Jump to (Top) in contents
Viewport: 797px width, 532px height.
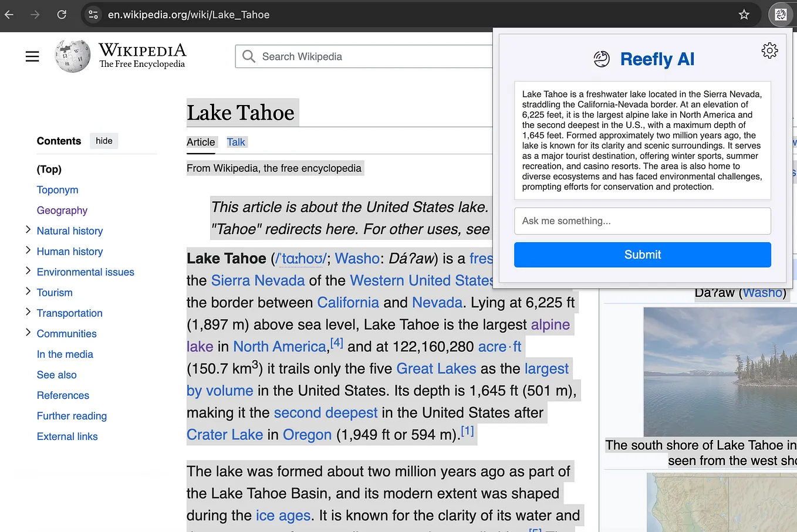tap(49, 170)
